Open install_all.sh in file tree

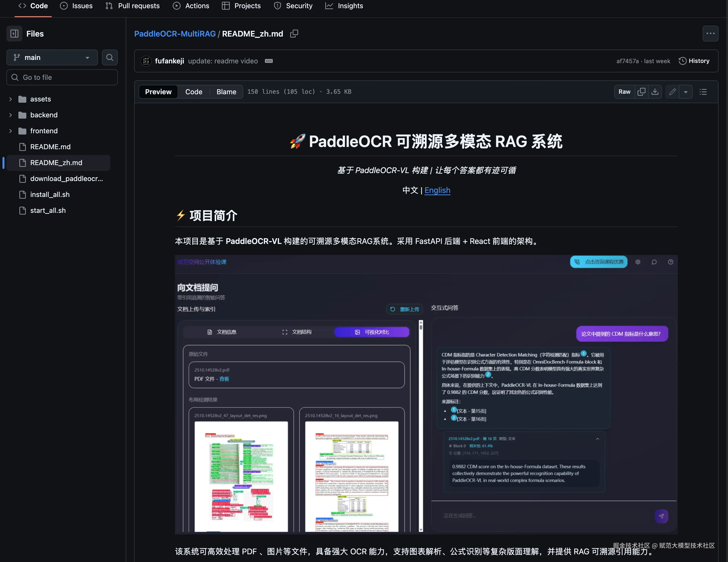pyautogui.click(x=50, y=194)
